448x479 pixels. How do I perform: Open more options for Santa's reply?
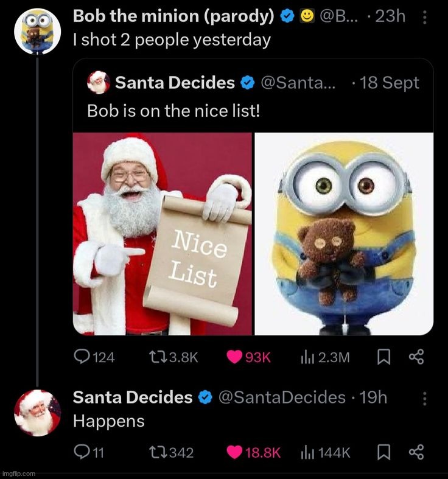[x=424, y=399]
